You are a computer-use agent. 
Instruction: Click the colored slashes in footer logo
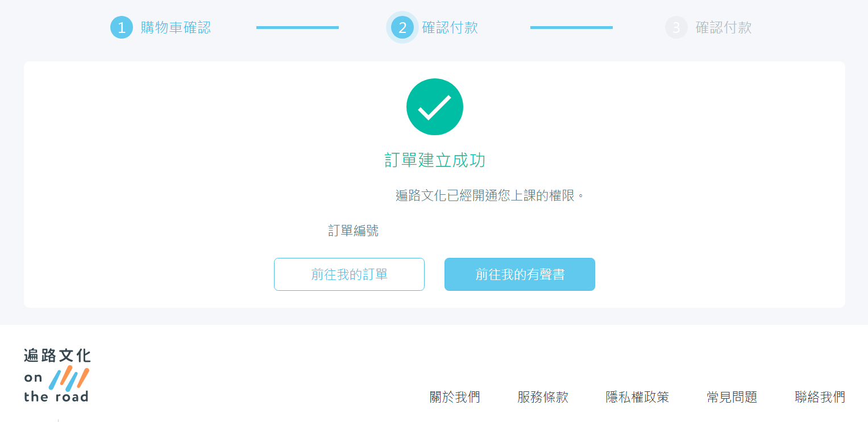tap(69, 378)
